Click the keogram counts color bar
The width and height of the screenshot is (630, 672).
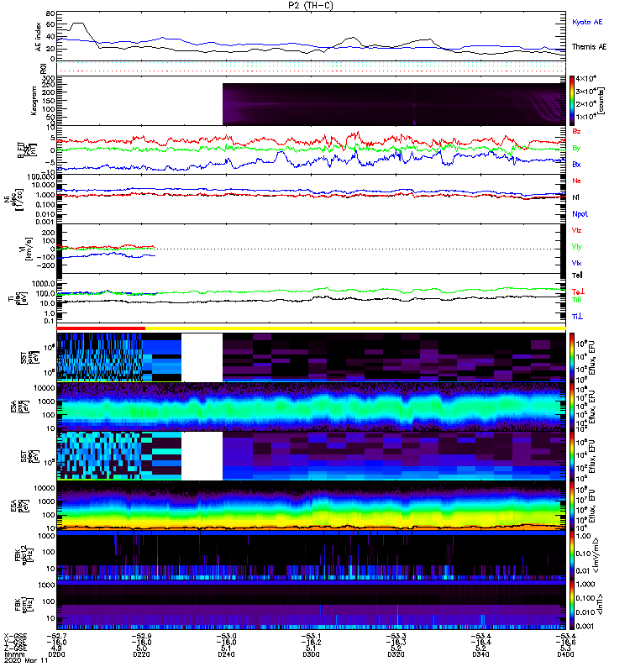coord(572,101)
